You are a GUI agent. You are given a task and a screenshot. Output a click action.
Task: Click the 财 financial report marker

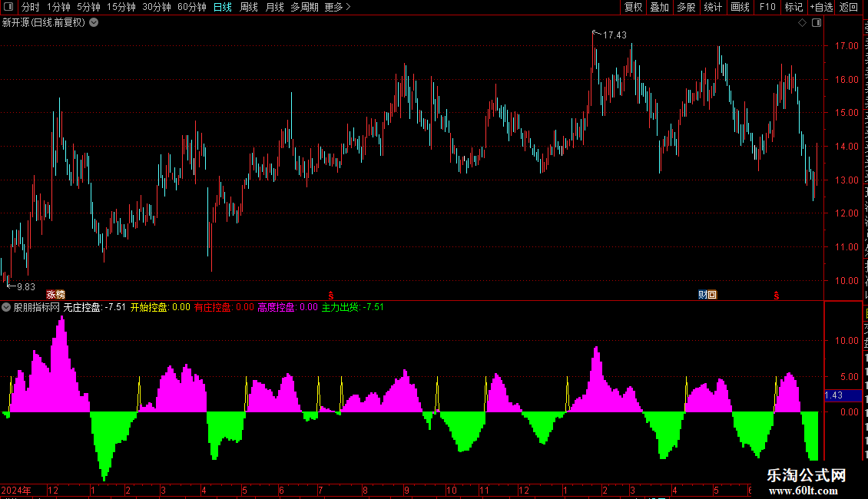[x=703, y=295]
